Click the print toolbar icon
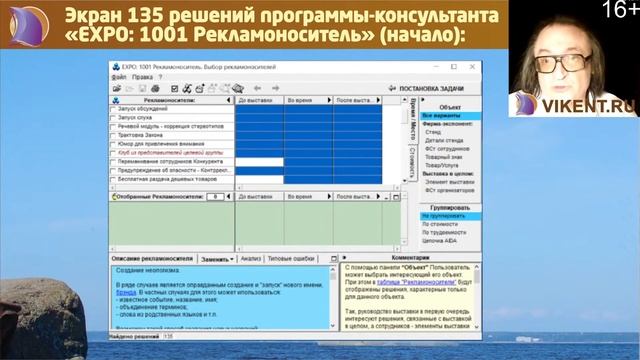 tap(155, 88)
